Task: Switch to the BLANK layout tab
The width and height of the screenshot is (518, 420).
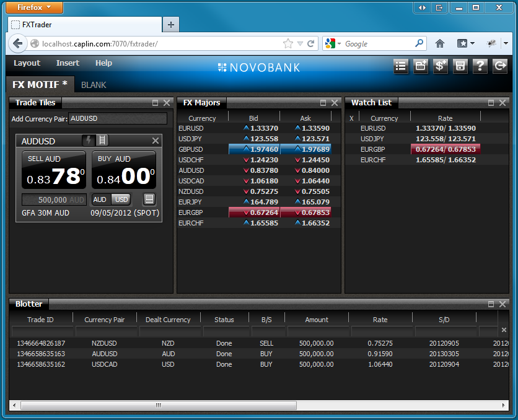Action: point(94,85)
